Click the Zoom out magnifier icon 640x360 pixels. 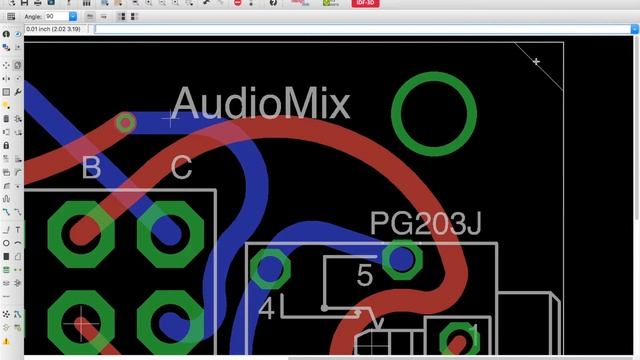pos(162,3)
